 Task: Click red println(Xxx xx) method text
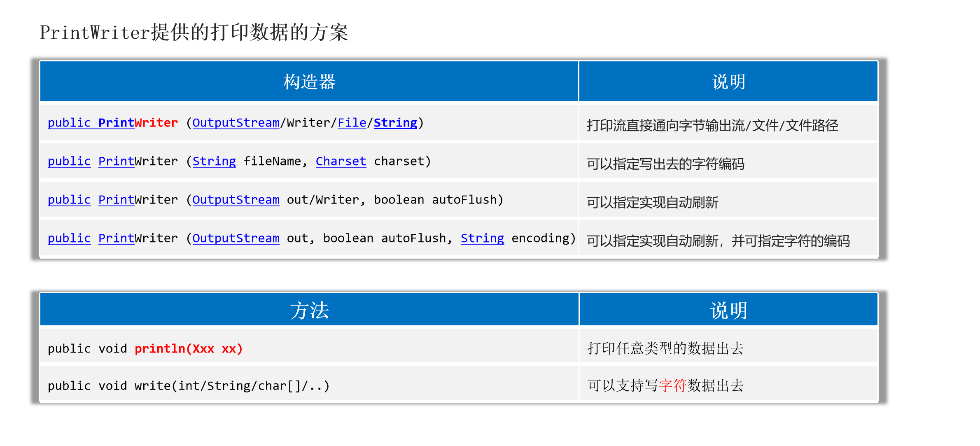(x=189, y=348)
